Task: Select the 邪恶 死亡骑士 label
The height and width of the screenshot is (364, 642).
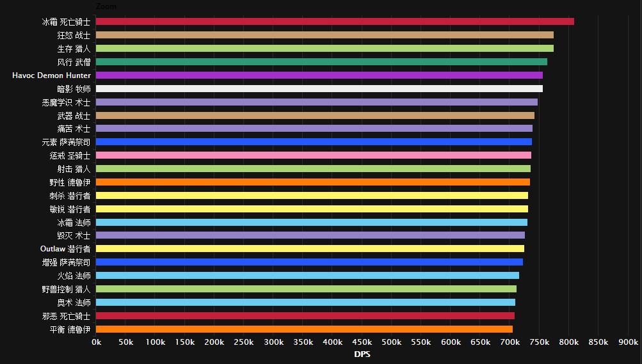Action: (66, 316)
